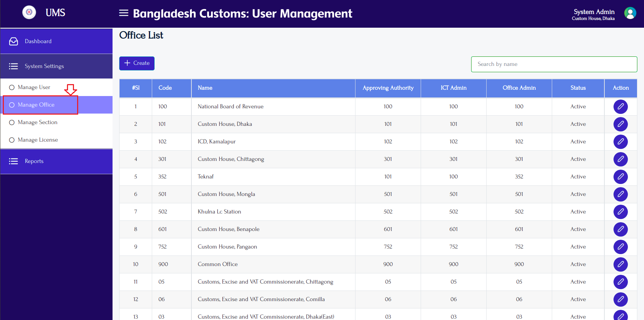Click the name Custom House, Pangaon
The height and width of the screenshot is (320, 644).
tap(228, 247)
